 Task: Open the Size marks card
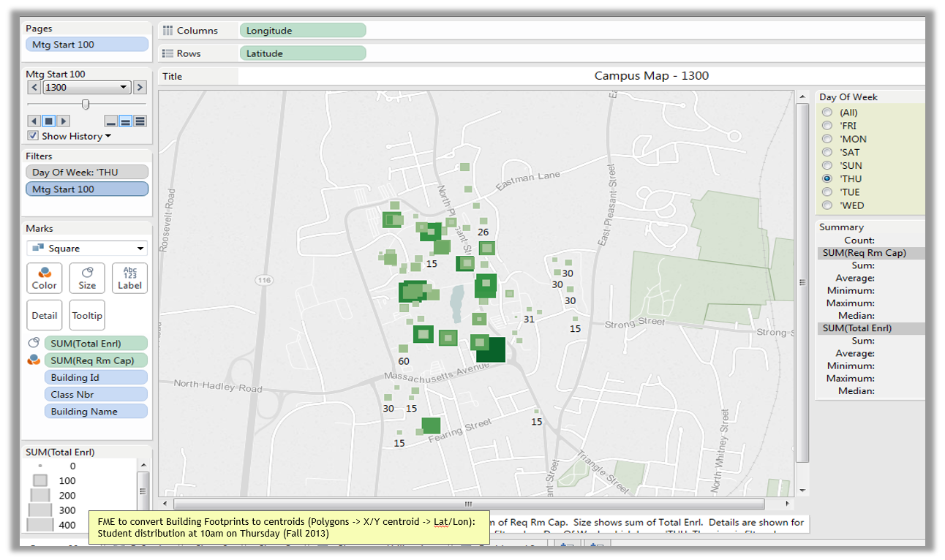click(x=87, y=278)
